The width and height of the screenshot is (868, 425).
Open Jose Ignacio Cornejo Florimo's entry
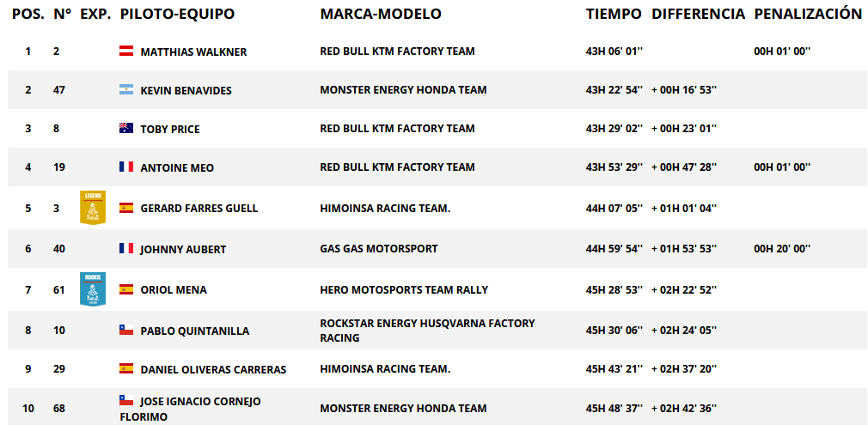191,409
